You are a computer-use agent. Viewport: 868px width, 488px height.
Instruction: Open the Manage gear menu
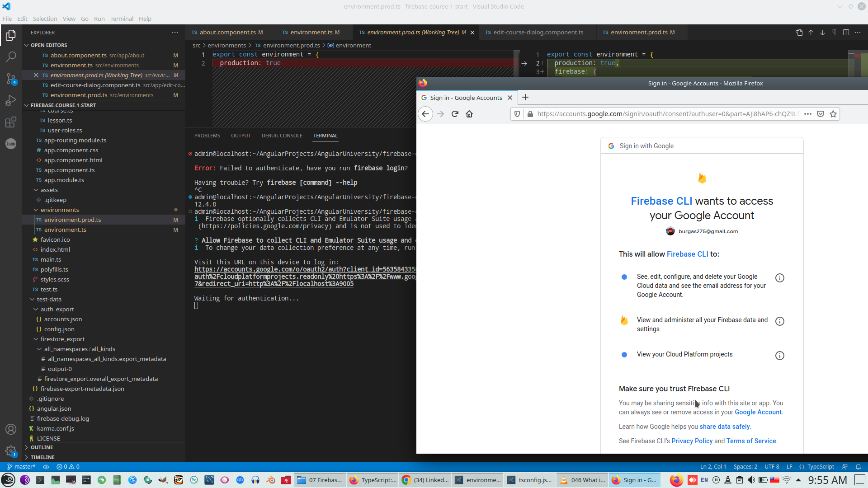tap(11, 451)
